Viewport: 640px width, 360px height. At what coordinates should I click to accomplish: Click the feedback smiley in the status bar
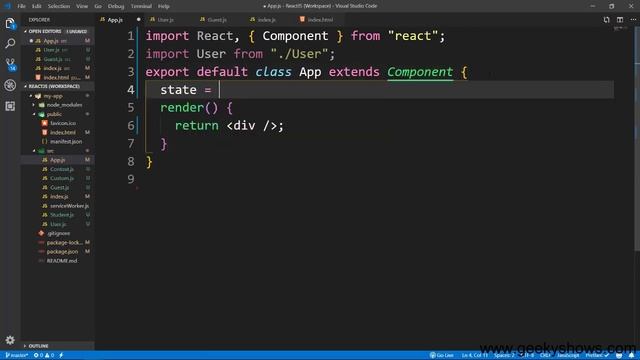(619, 356)
